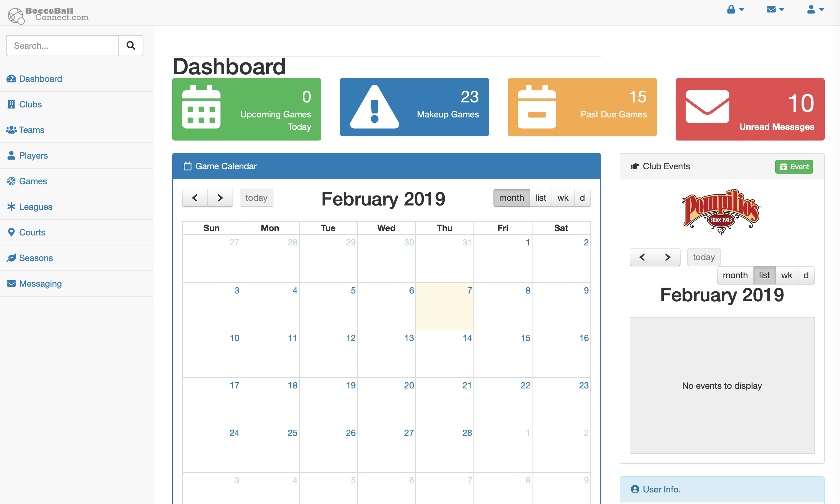Click the BocceBall Connect logo

[48, 14]
